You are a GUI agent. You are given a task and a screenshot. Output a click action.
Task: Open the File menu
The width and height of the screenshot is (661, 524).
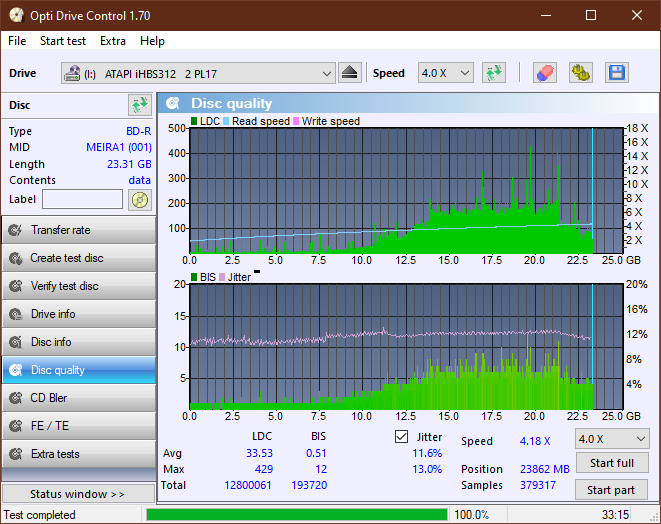tap(17, 41)
